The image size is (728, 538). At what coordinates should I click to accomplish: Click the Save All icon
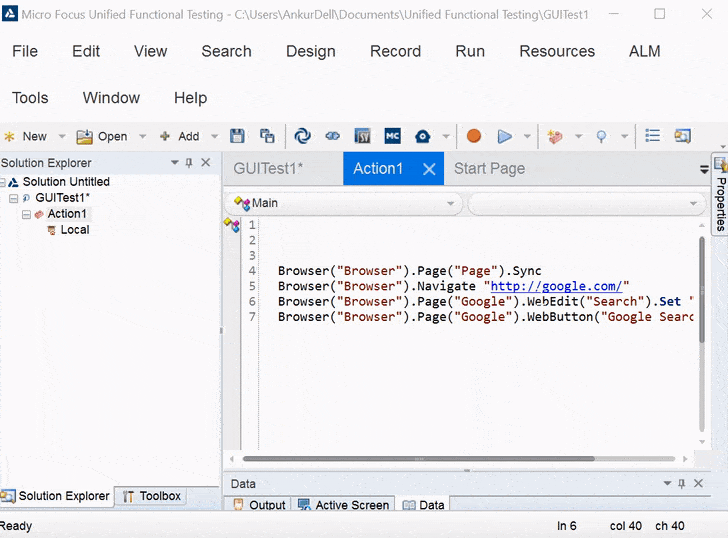(x=267, y=136)
